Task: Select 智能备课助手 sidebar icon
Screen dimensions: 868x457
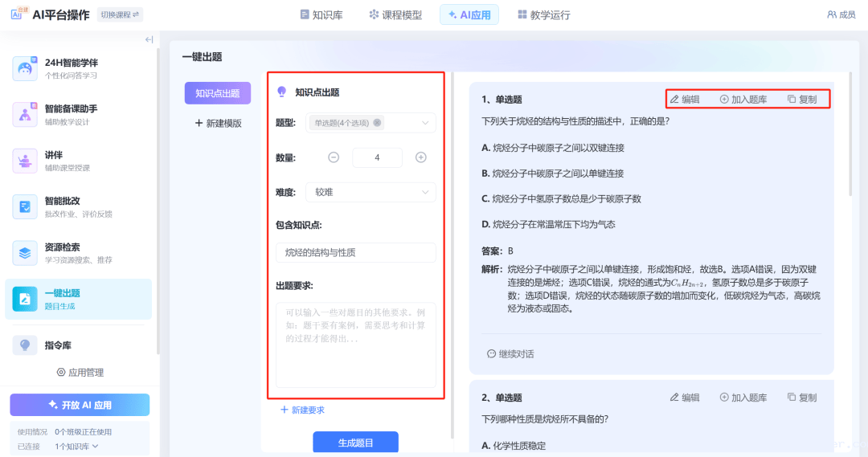Action: [x=25, y=114]
